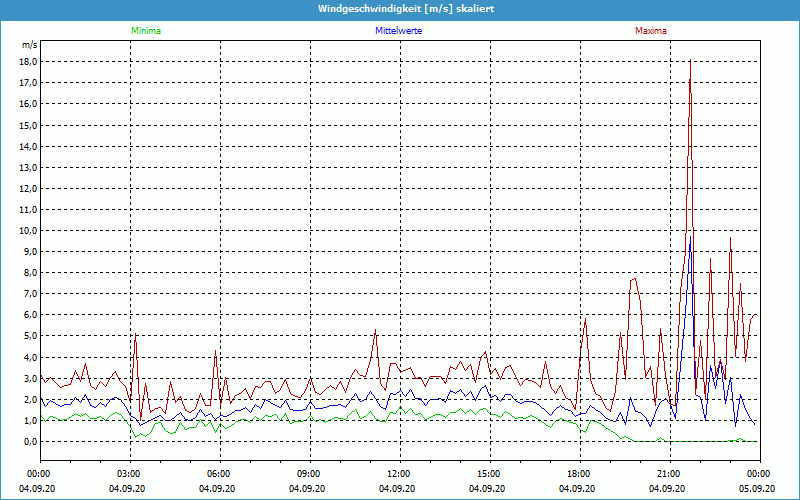Click the 5,0 y-axis value
The width and height of the screenshot is (800, 500).
point(31,336)
